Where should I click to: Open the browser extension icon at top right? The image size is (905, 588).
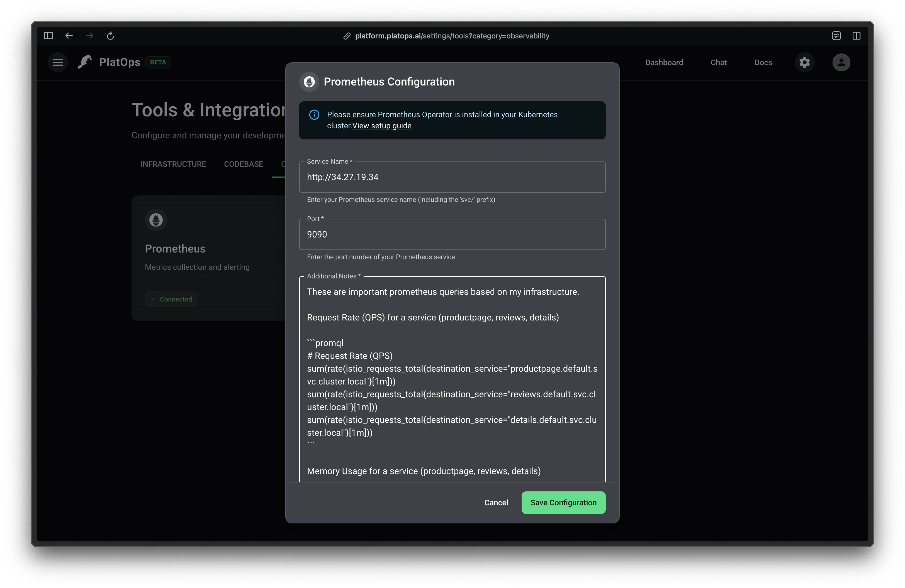click(x=836, y=36)
